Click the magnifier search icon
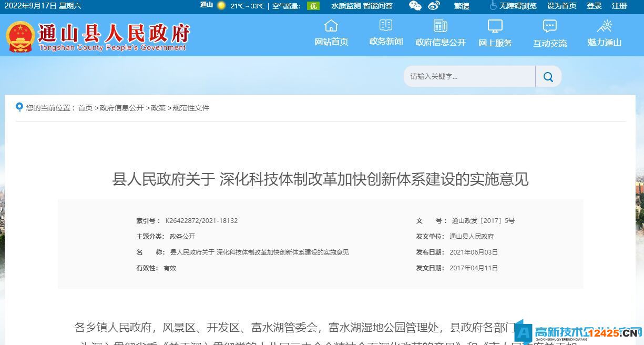The height and width of the screenshot is (345, 644). [x=548, y=76]
